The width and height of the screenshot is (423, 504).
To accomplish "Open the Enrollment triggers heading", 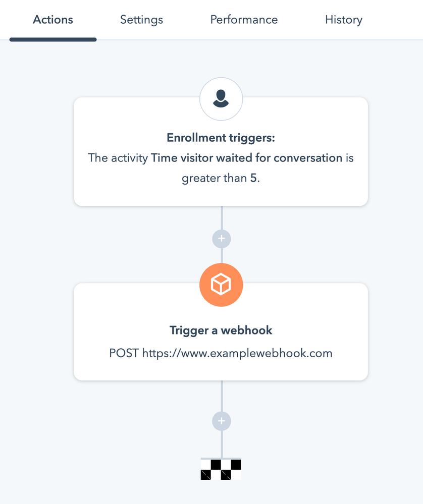I will click(x=221, y=138).
